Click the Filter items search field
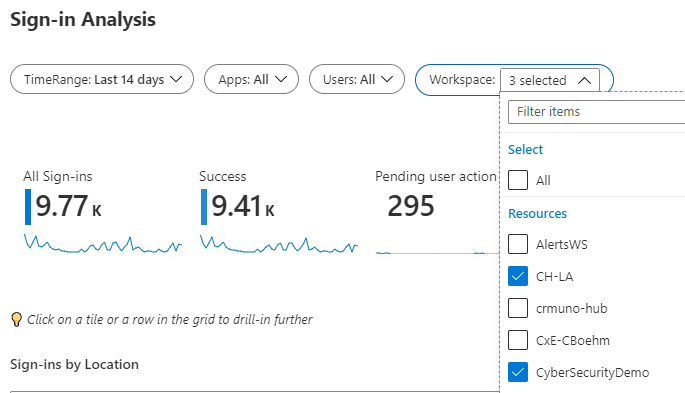Image resolution: width=685 pixels, height=393 pixels. (596, 112)
